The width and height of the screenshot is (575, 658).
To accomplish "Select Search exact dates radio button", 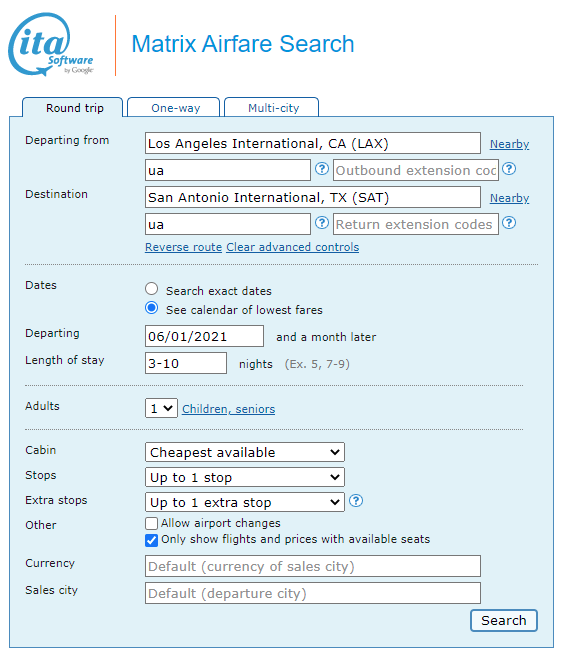I will point(152,289).
